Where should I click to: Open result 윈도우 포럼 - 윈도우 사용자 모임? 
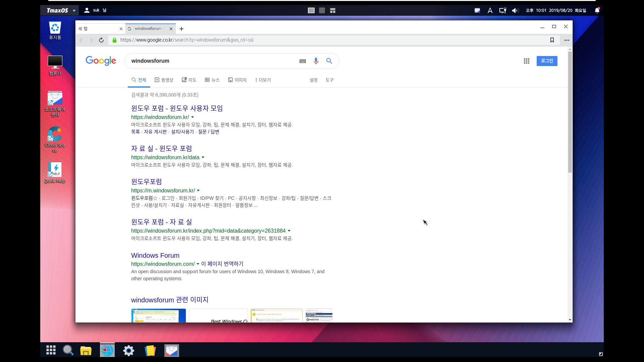pos(177,108)
